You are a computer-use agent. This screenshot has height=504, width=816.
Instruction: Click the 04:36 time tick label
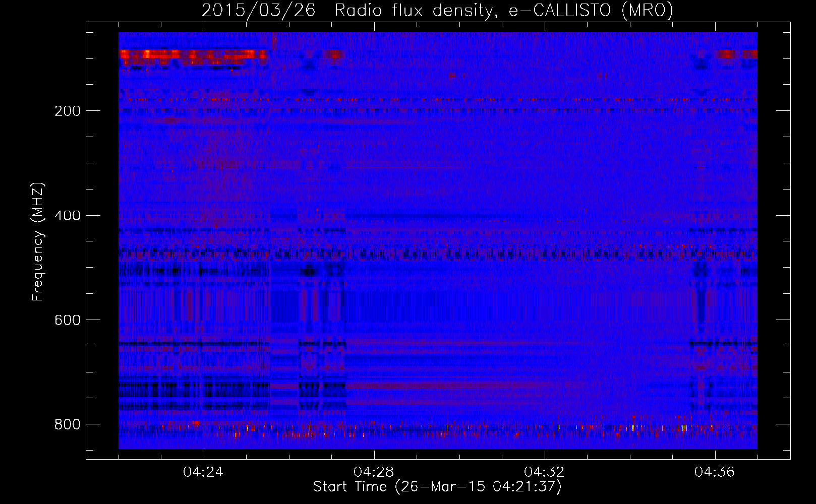click(715, 472)
